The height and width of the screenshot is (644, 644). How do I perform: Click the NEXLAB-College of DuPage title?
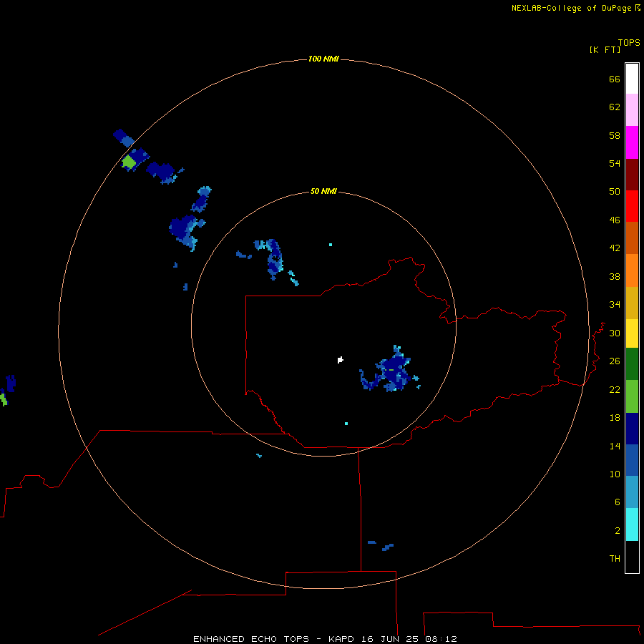(572, 8)
